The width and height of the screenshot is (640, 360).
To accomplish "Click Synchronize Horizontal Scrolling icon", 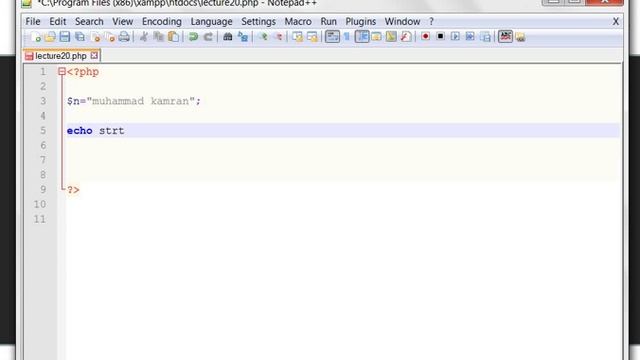I will click(313, 37).
